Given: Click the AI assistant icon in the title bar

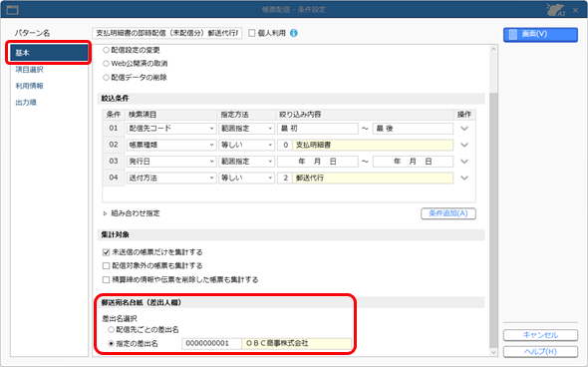Looking at the screenshot, I should point(556,10).
